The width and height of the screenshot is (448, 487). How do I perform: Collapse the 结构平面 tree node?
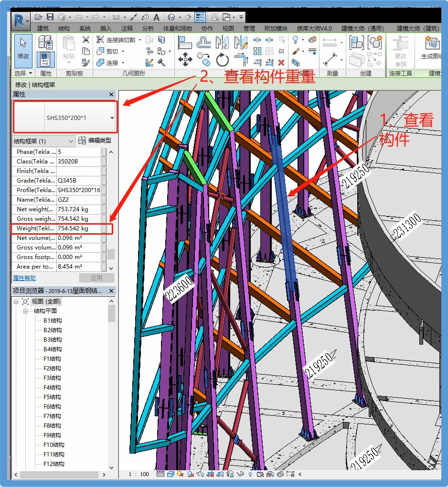[25, 311]
